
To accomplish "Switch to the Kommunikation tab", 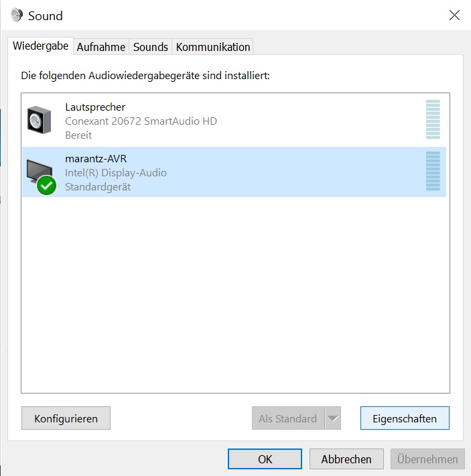I will (x=212, y=47).
